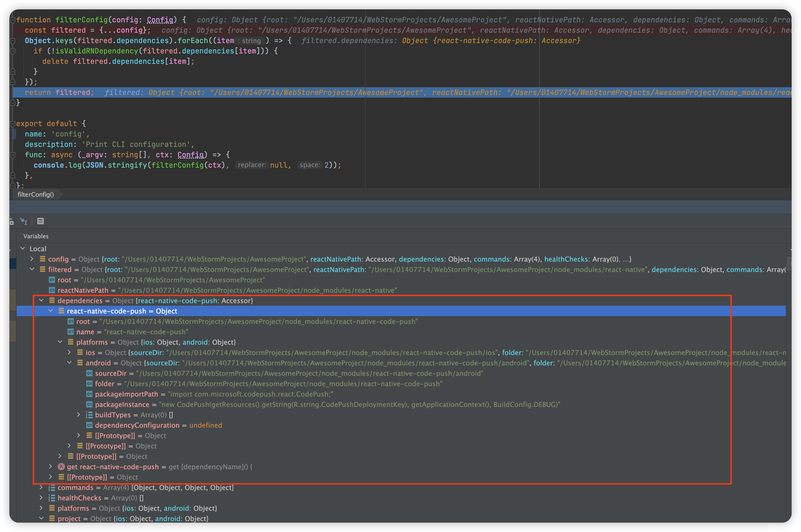The image size is (801, 532).
Task: Select the dependencyConfiguration variable row
Action: [x=137, y=425]
